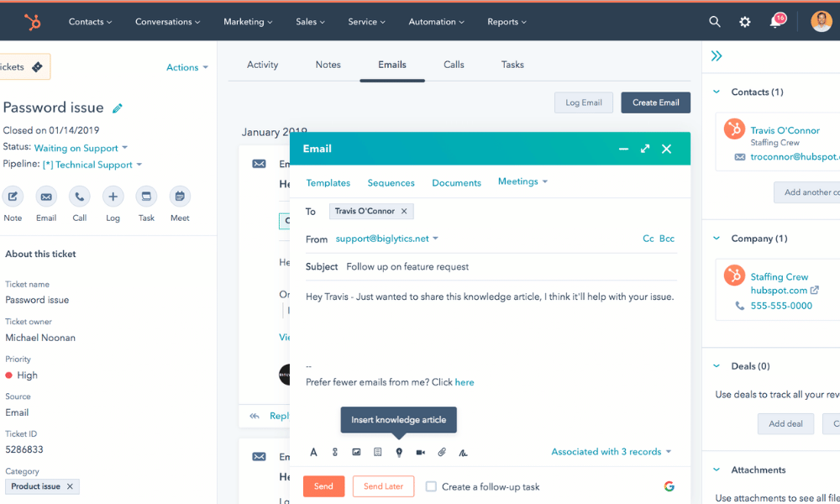Attach a file with the paperclip icon
Screen dimensions: 840x504
click(442, 452)
